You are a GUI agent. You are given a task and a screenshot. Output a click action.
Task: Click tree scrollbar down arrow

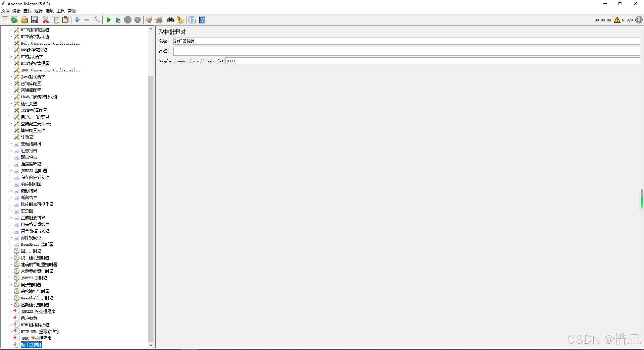(151, 345)
